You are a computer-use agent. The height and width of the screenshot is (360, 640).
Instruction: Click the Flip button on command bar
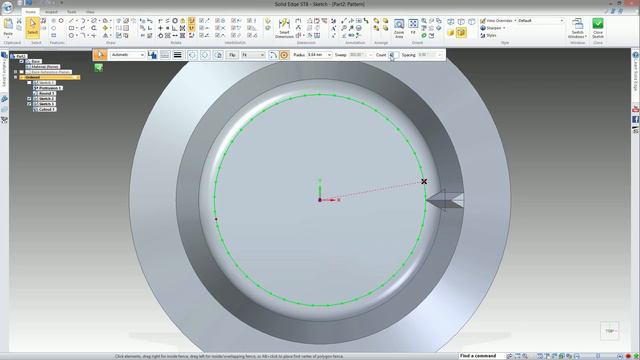(x=232, y=55)
